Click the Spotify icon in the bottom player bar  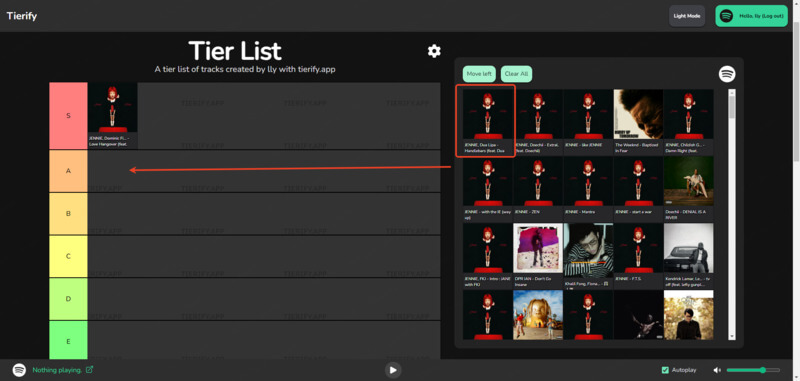pos(19,370)
